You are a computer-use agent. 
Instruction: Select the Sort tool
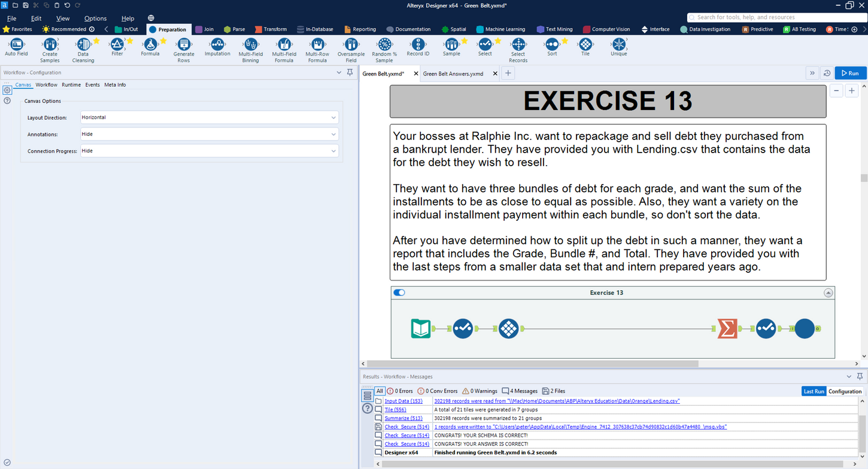pyautogui.click(x=552, y=48)
